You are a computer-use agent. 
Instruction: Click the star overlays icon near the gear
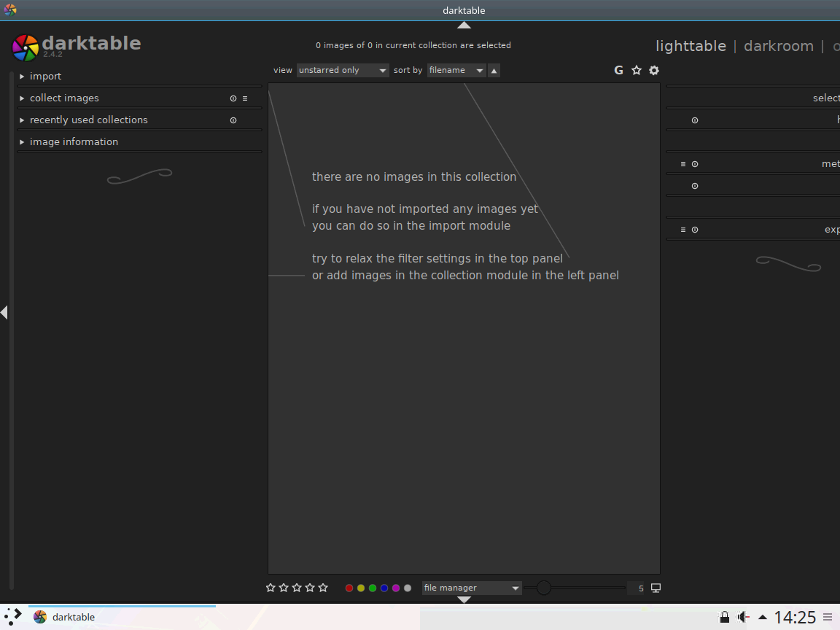(636, 70)
